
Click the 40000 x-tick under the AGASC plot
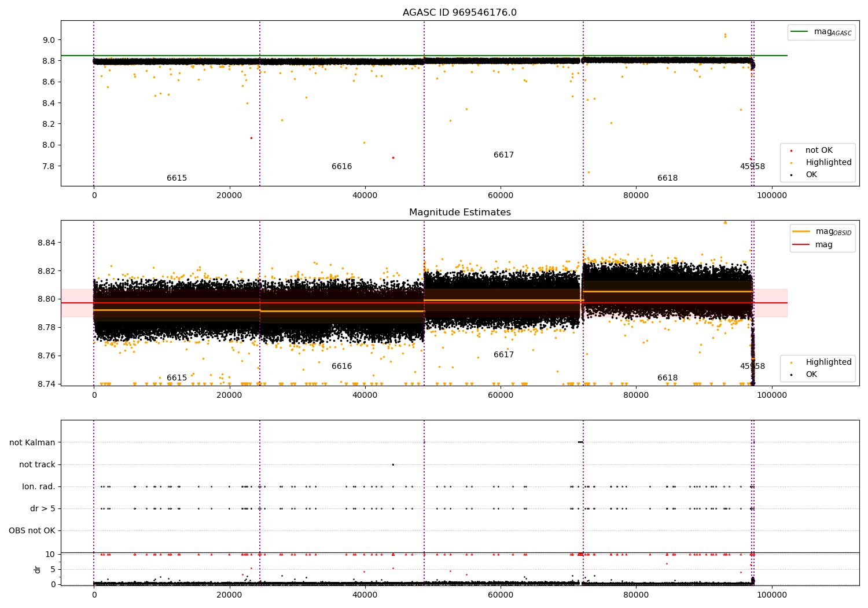point(365,195)
